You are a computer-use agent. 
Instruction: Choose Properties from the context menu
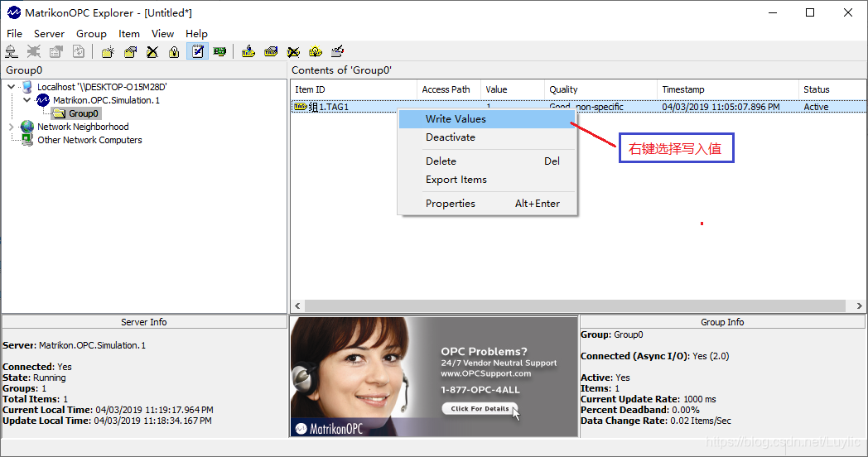(x=487, y=203)
